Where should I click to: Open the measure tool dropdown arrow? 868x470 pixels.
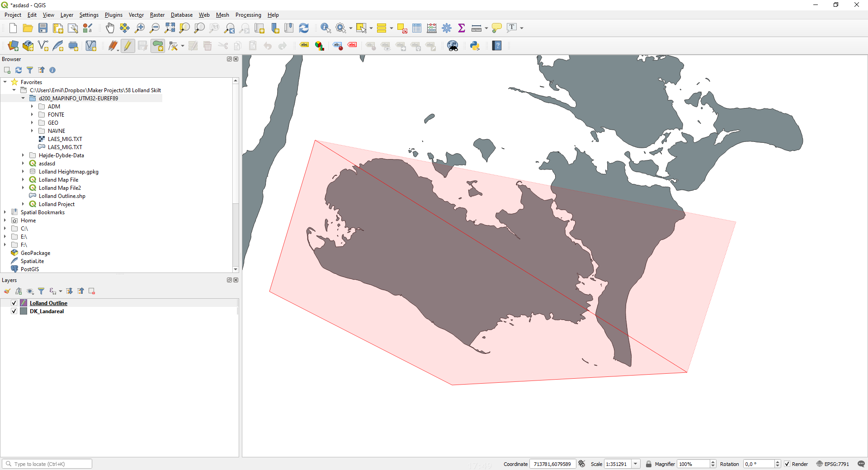click(486, 28)
